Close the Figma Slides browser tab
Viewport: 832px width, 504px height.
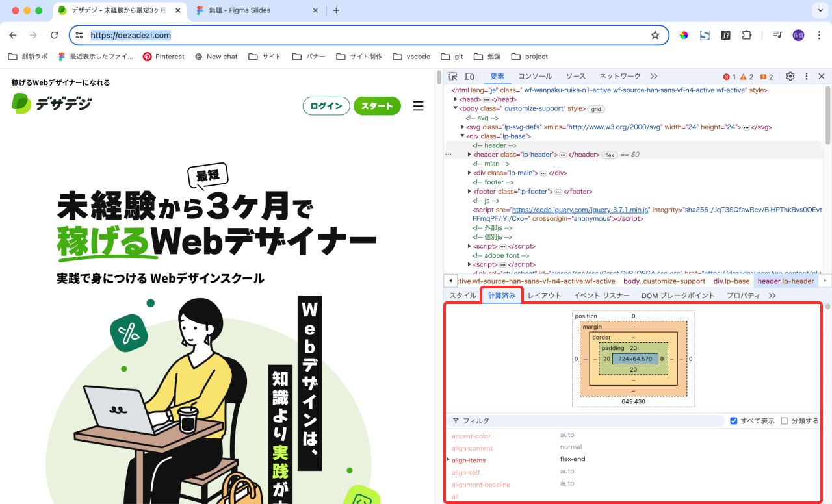315,10
